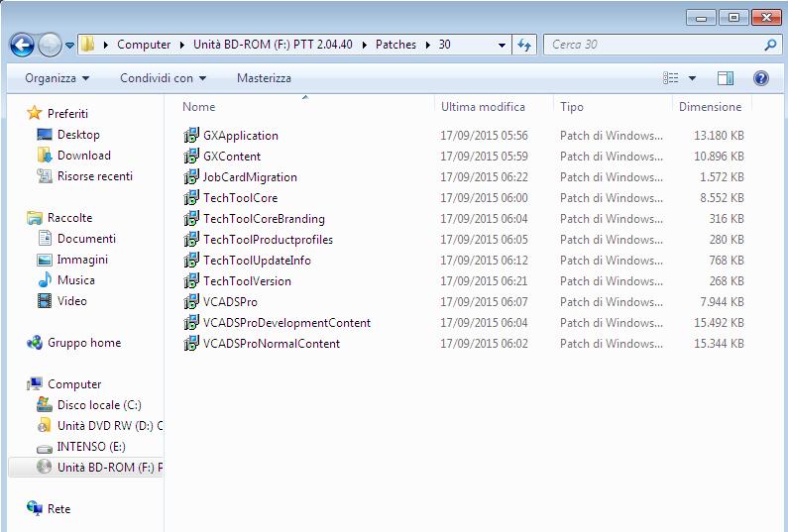Open the Organizza dropdown menu
This screenshot has height=532, width=788.
57,78
